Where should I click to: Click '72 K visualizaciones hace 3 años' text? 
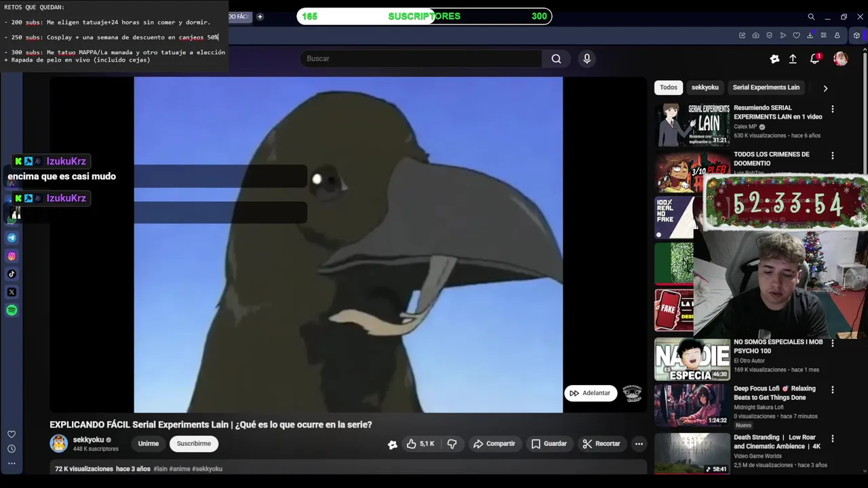coord(102,469)
